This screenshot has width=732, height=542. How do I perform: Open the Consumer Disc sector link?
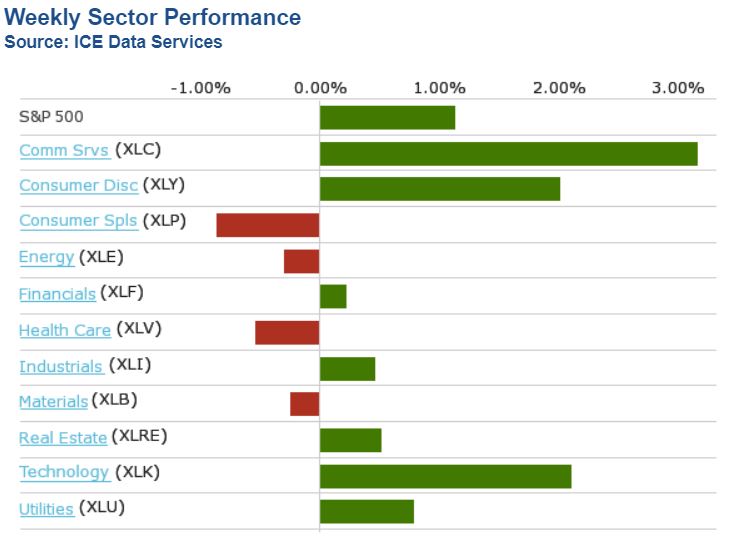(x=78, y=186)
